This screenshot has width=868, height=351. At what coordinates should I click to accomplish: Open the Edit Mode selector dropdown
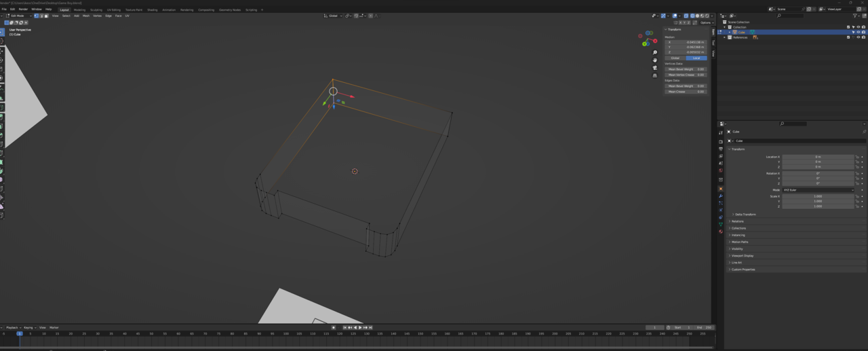click(19, 16)
